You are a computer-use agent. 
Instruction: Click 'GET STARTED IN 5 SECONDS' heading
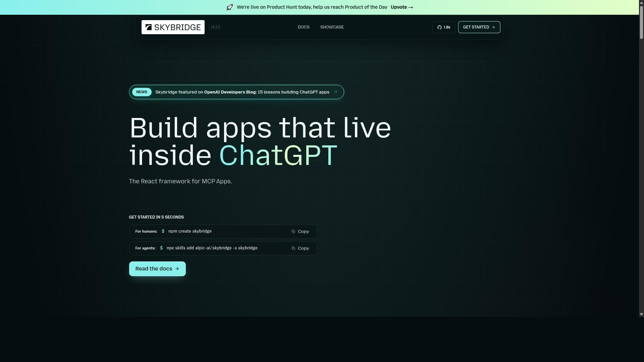[x=156, y=217]
